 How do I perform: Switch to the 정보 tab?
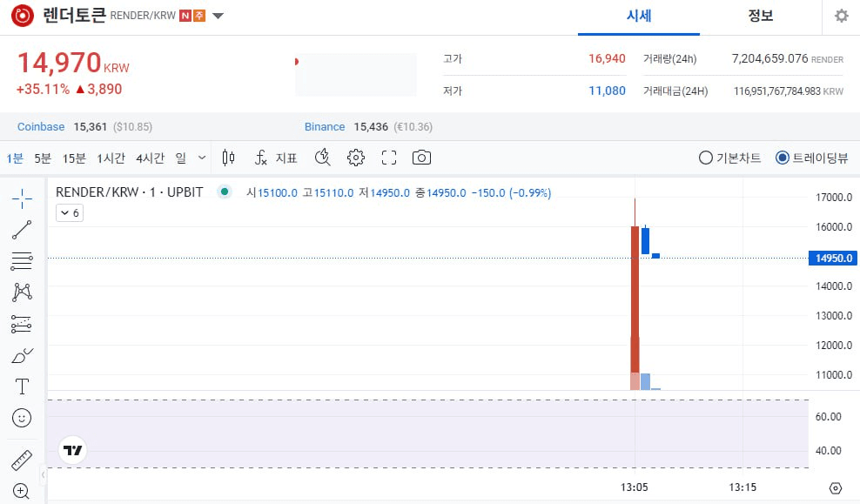(761, 16)
